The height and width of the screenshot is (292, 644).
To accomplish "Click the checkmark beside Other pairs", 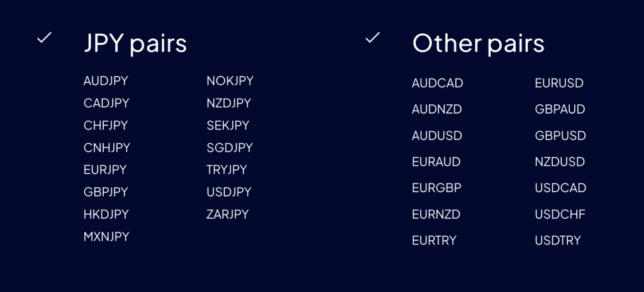I will click(373, 38).
